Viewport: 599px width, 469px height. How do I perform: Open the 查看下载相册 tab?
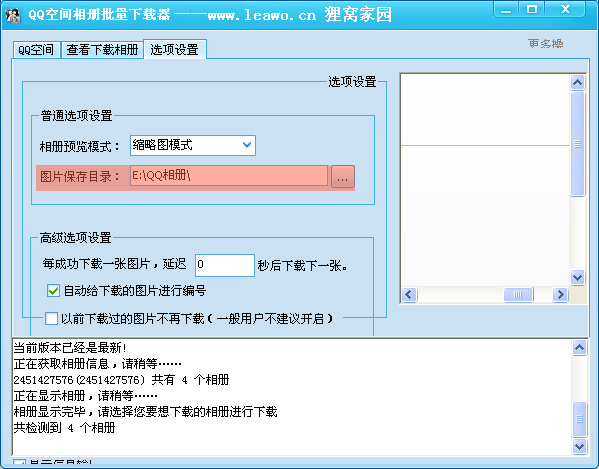click(102, 50)
